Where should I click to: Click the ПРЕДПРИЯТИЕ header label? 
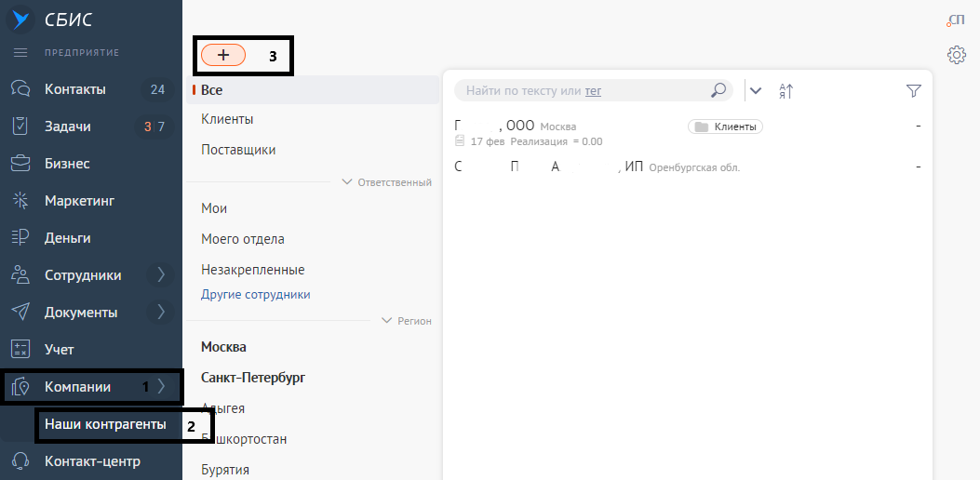[82, 52]
